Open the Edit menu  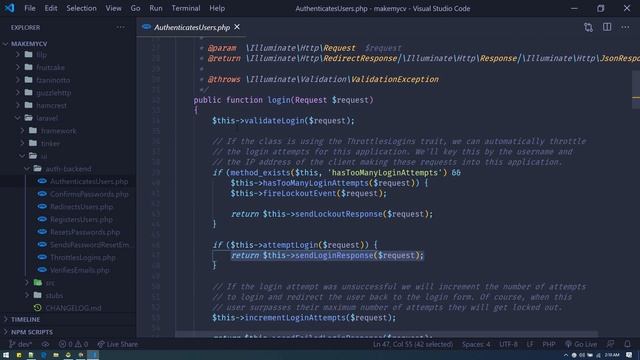(51, 8)
